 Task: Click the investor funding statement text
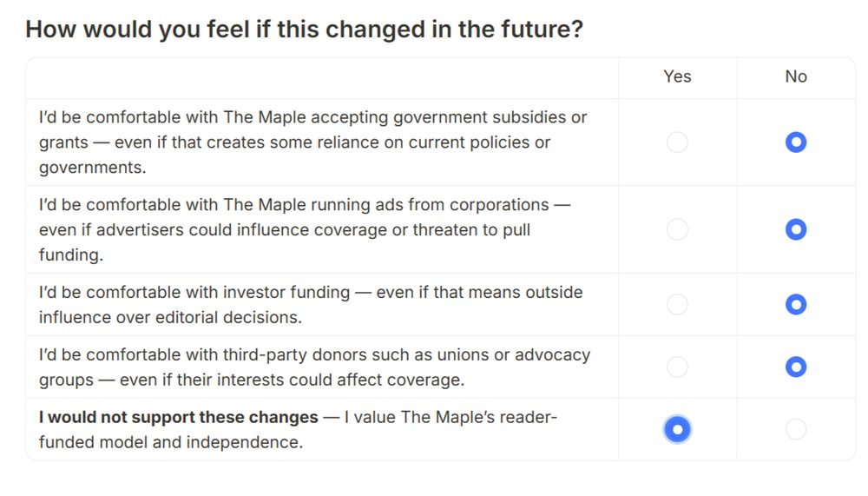click(310, 304)
